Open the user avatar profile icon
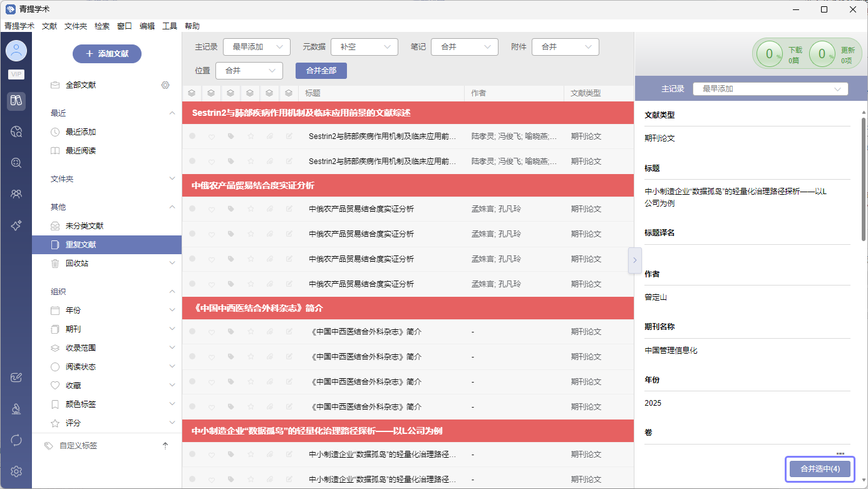 (16, 50)
